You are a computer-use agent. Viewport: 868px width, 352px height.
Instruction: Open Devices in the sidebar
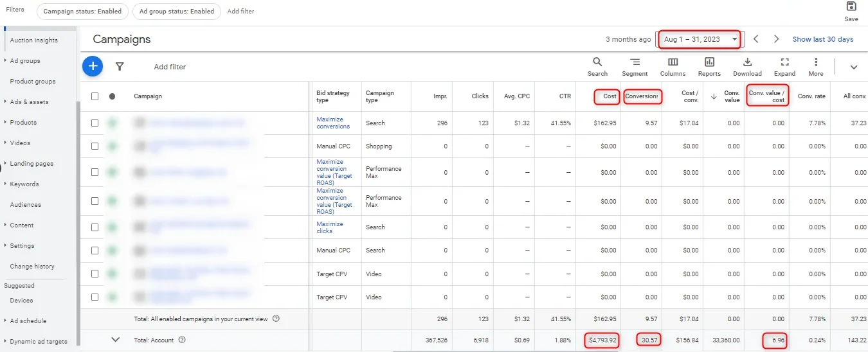click(21, 301)
